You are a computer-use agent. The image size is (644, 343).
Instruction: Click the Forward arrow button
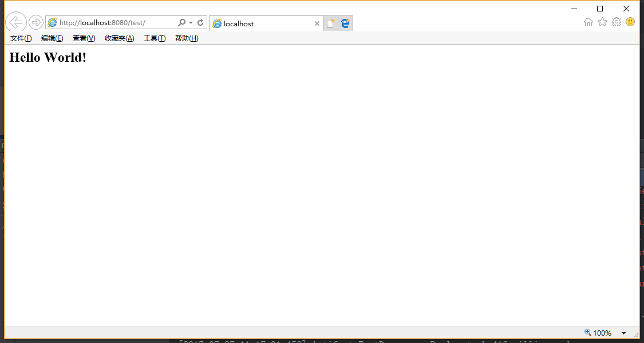point(36,22)
